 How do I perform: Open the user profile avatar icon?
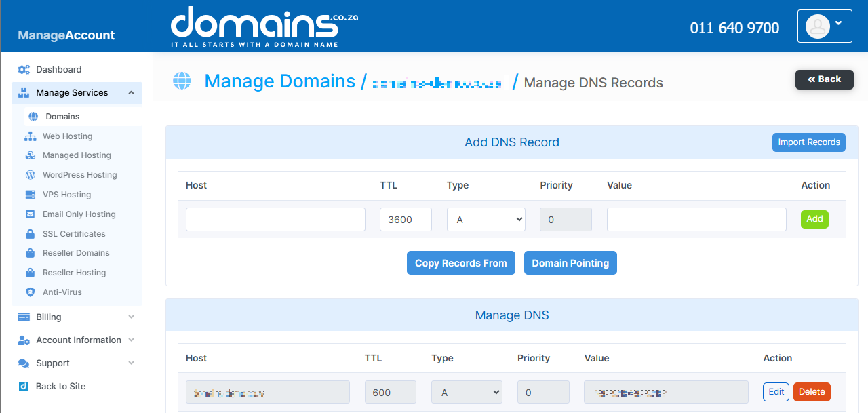818,26
